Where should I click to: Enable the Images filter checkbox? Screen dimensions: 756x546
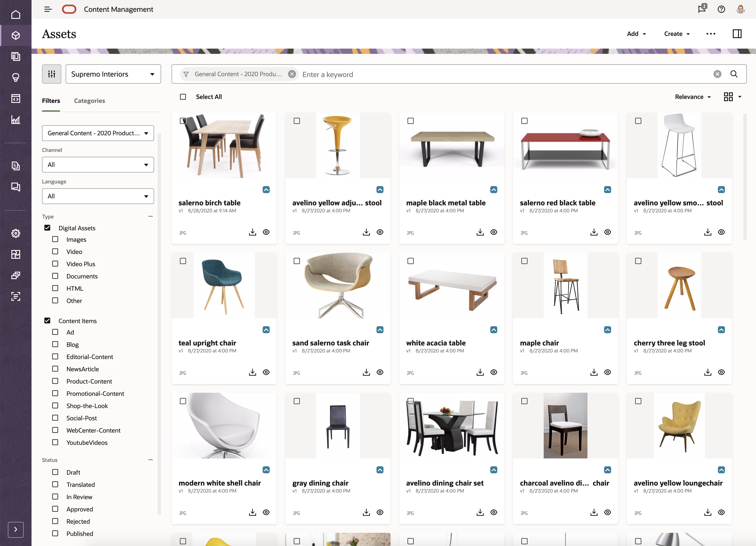(55, 239)
